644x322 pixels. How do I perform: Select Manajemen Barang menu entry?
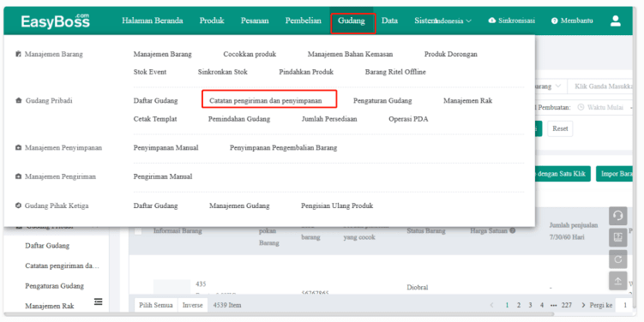click(163, 54)
